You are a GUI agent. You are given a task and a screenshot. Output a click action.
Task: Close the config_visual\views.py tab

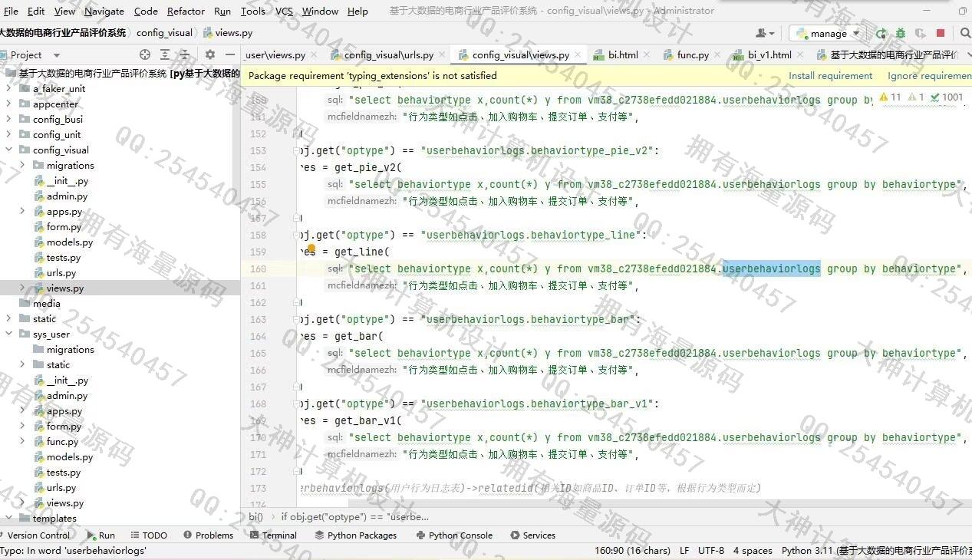[x=577, y=54]
